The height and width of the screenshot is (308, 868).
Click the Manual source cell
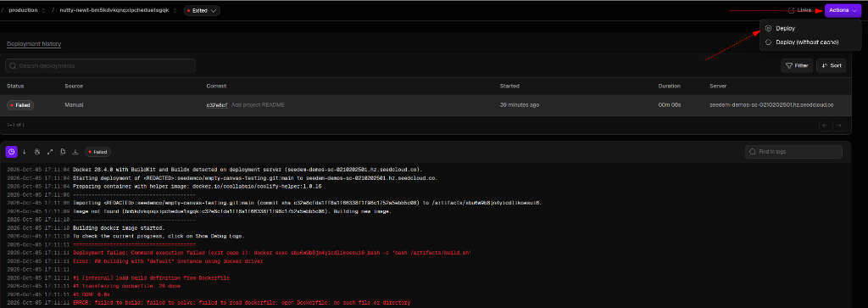[74, 105]
